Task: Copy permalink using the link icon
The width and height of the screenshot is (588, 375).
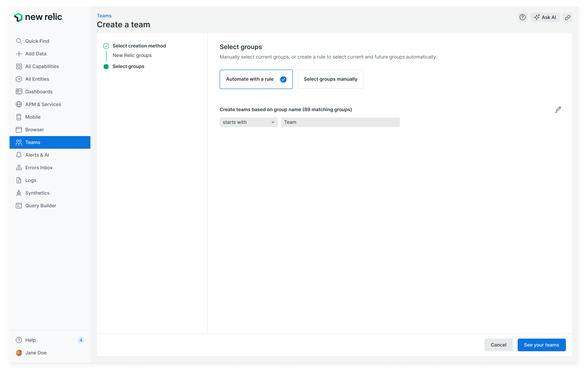Action: 567,17
